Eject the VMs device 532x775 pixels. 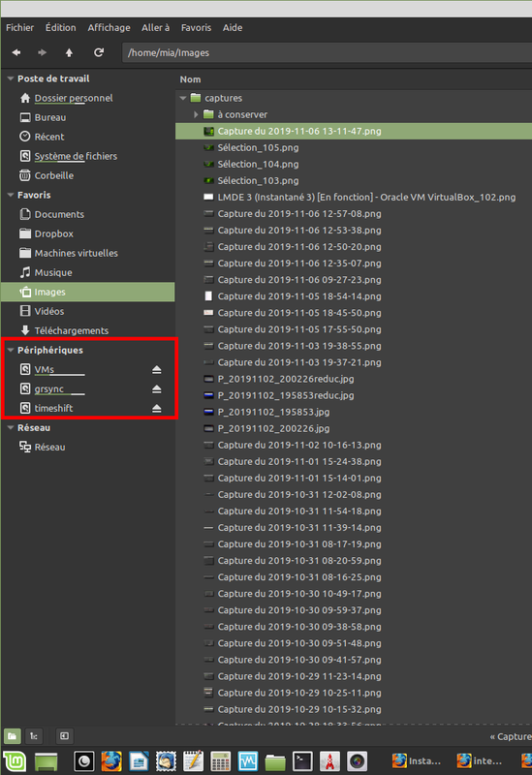click(x=157, y=369)
